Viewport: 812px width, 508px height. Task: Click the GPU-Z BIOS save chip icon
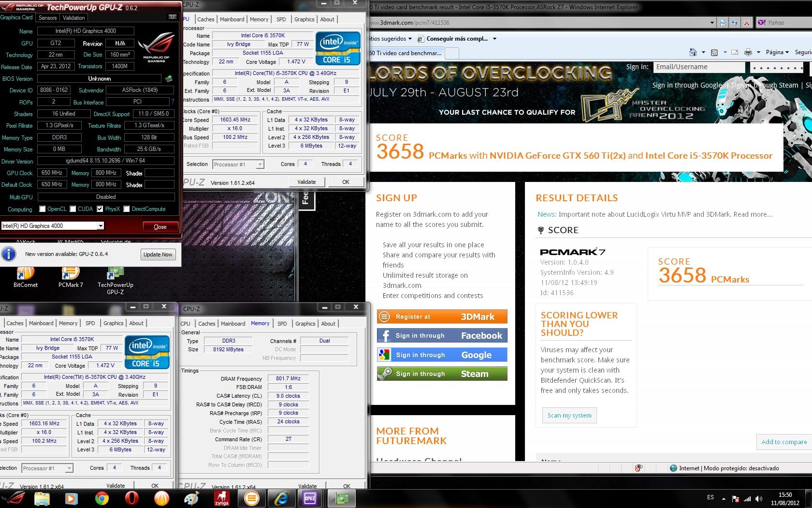169,78
